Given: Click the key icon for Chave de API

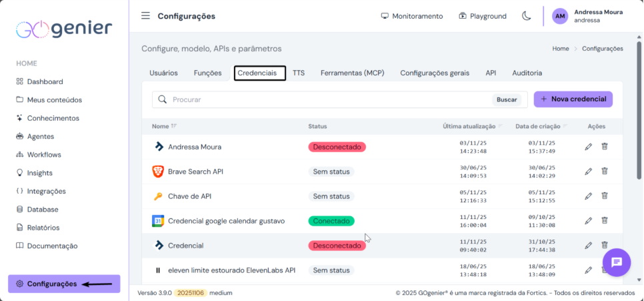Looking at the screenshot, I should [x=158, y=196].
